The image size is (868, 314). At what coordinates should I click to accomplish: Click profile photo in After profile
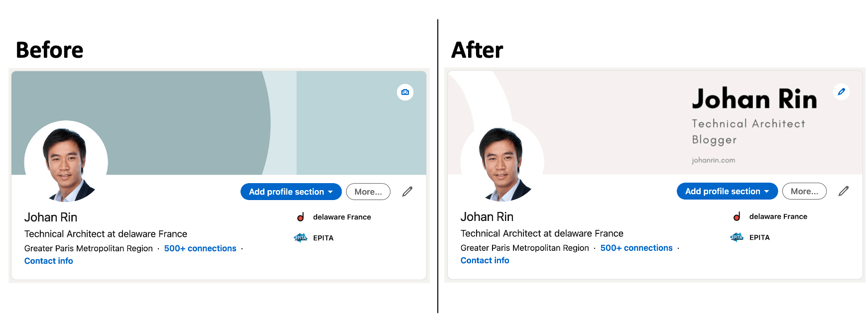tap(502, 161)
